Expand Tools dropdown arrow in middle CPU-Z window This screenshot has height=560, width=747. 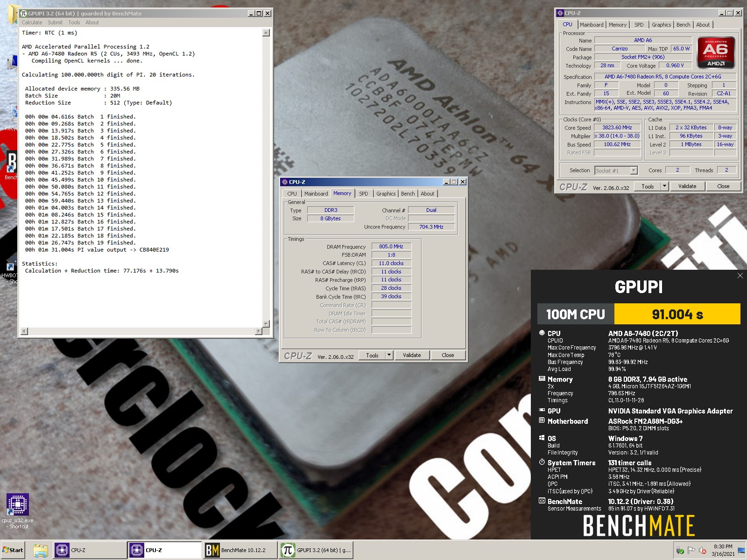[x=389, y=355]
